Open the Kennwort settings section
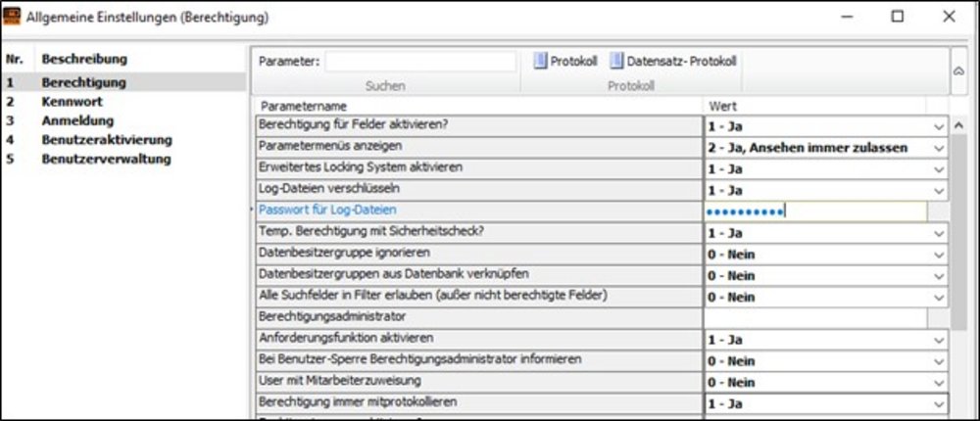 (x=72, y=101)
